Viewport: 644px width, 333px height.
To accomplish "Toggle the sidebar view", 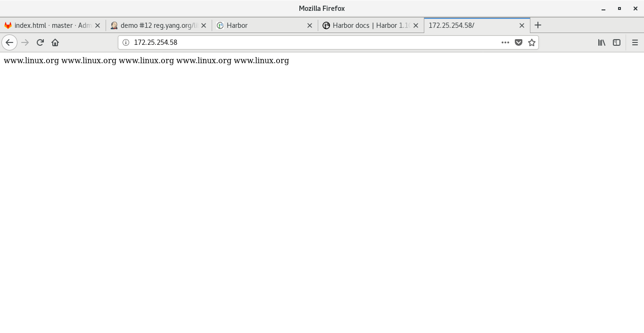I will [x=617, y=42].
